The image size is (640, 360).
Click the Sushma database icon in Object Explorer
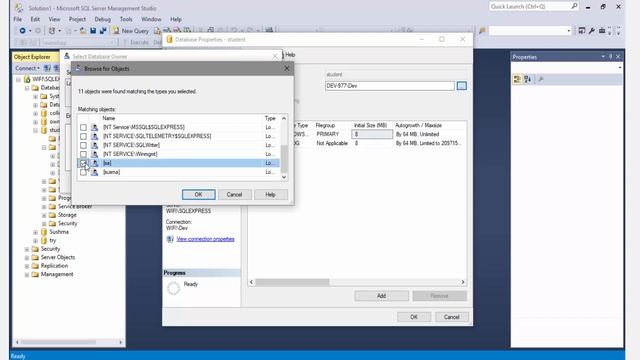[x=44, y=232]
